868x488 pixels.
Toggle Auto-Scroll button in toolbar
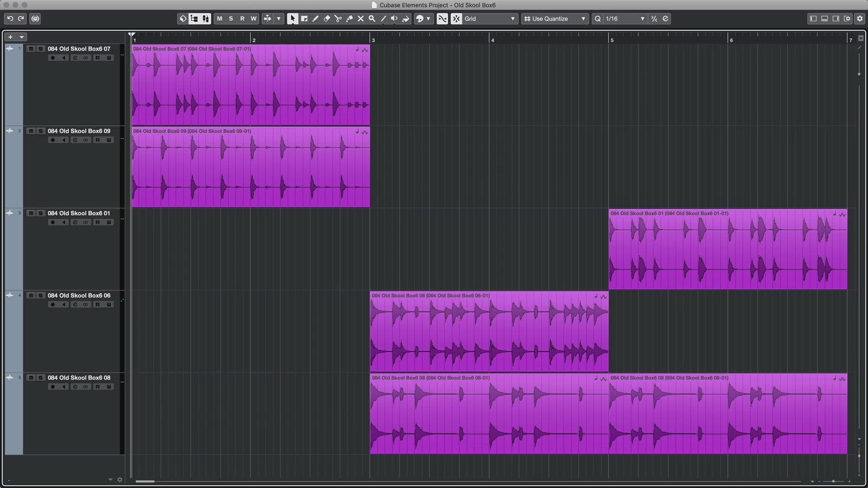coord(268,19)
